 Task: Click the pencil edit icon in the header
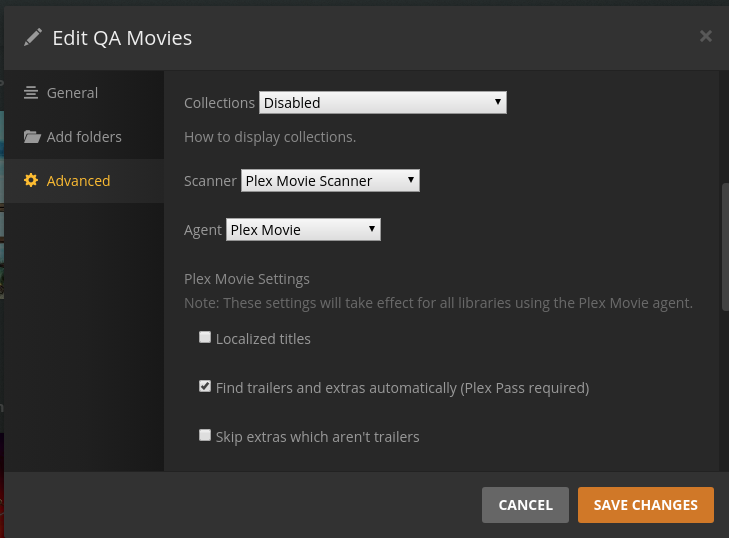tap(34, 37)
